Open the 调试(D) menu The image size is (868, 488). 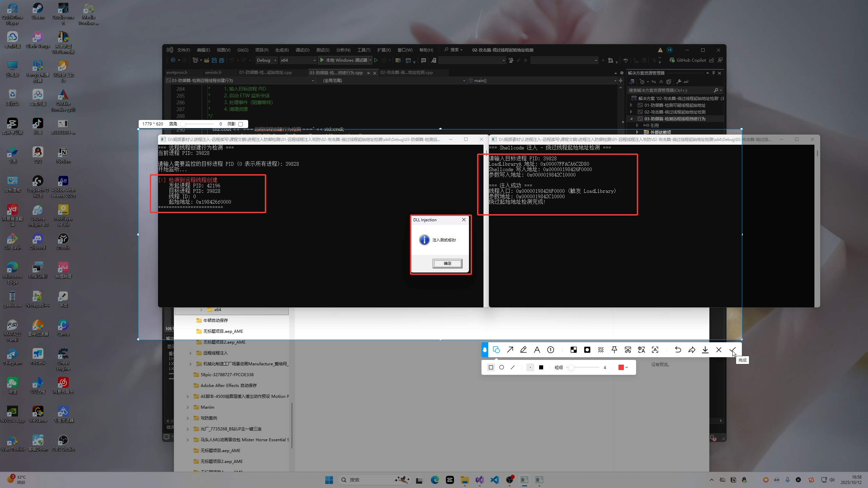coord(302,50)
